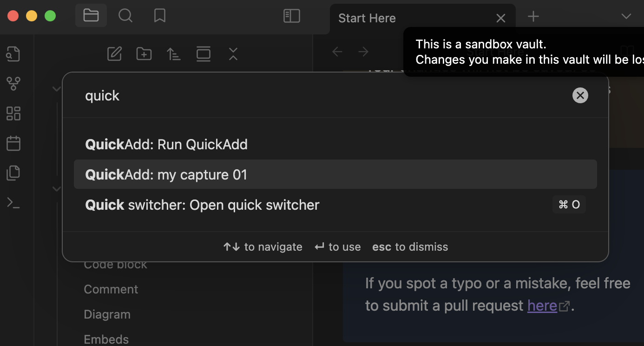Screen dimensions: 644x346
Task: Click the insert template ribbon icon
Action: (x=13, y=173)
